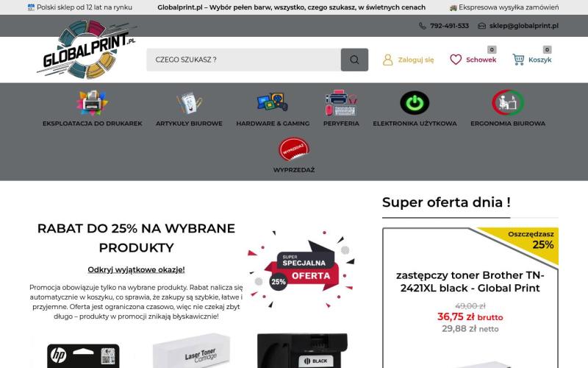Click the Globalprint.pl logo

(x=87, y=49)
